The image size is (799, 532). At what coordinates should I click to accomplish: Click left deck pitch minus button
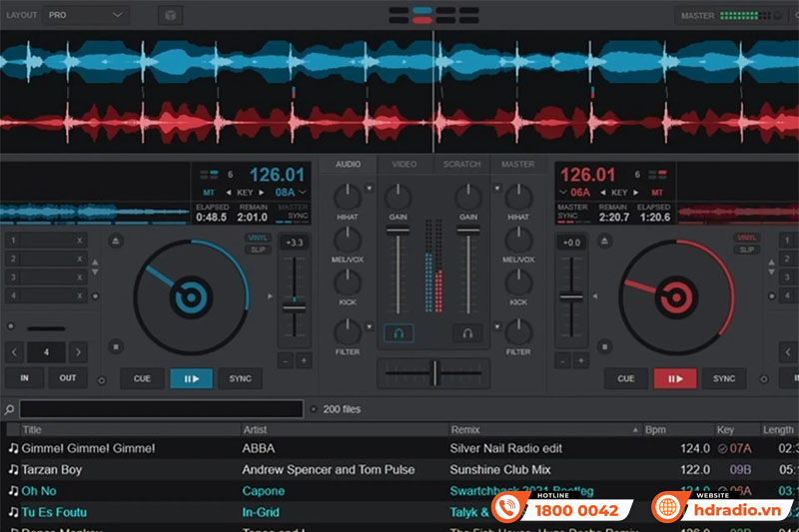(286, 361)
